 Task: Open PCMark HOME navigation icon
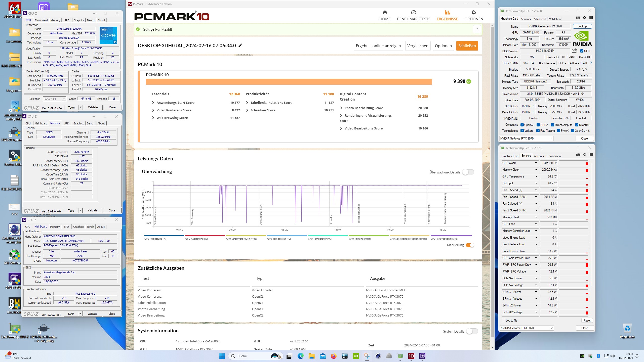click(x=385, y=12)
